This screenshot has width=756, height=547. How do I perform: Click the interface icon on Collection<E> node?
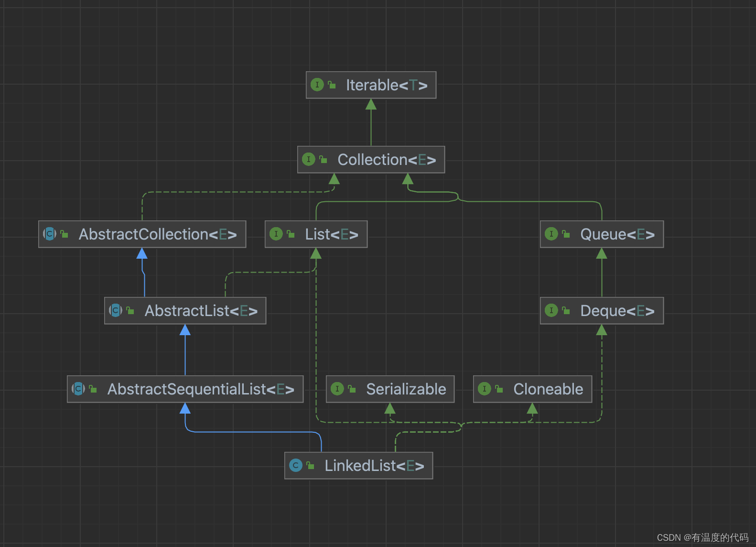pos(308,159)
